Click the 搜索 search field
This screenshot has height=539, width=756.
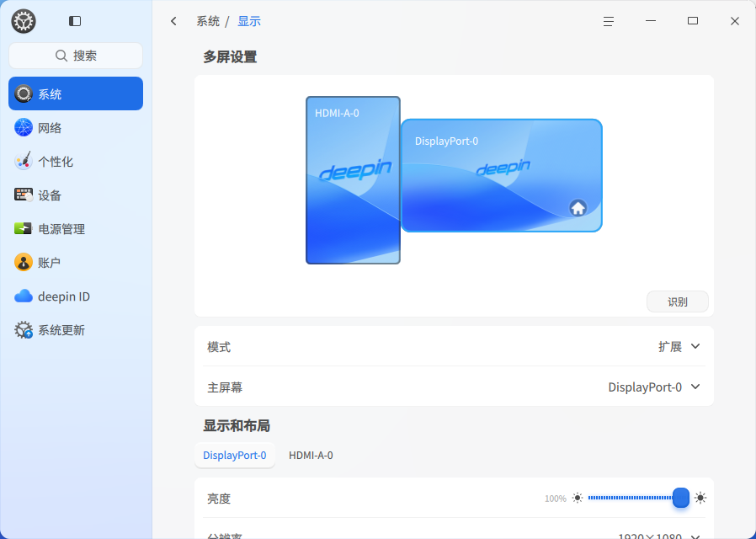tap(76, 56)
